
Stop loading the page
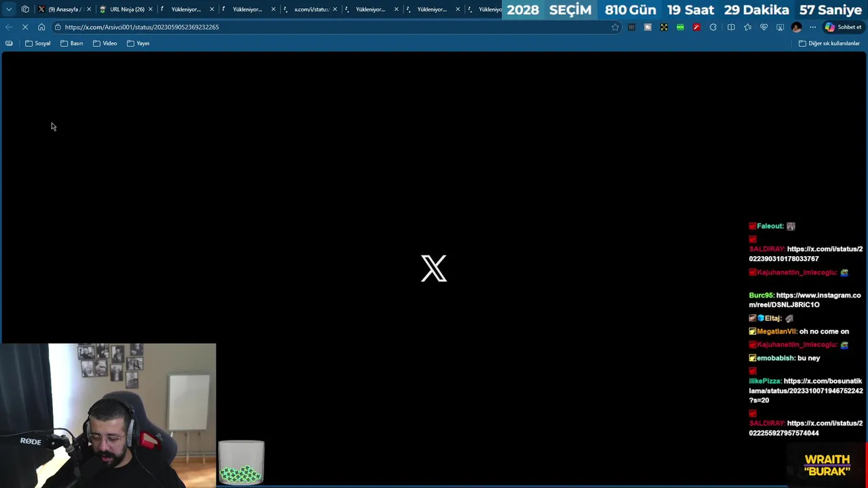pyautogui.click(x=25, y=27)
